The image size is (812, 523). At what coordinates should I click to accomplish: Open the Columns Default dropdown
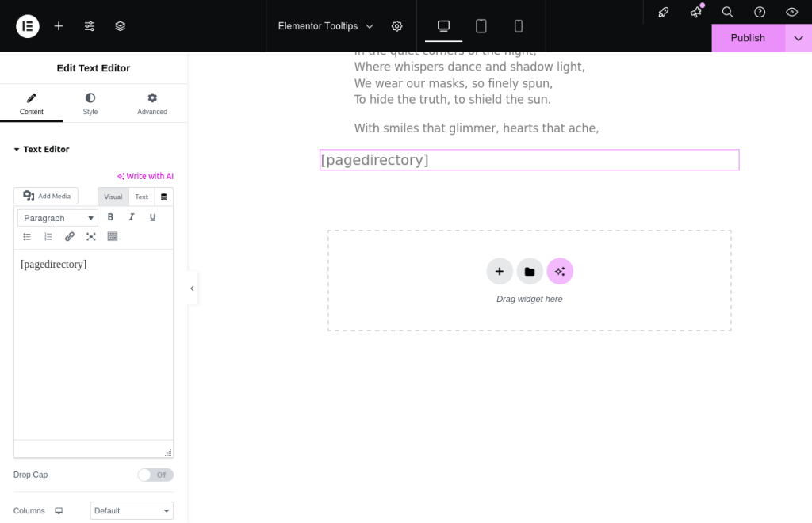[x=132, y=511]
